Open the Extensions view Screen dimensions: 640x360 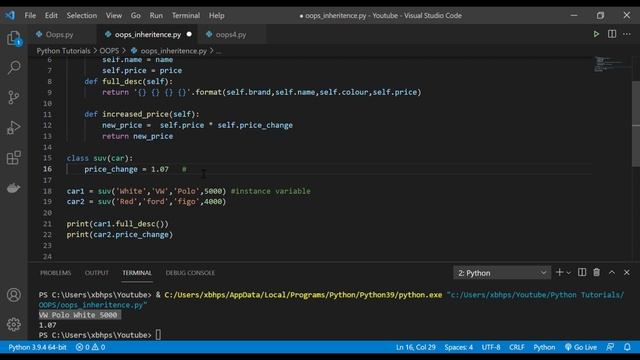[14, 158]
